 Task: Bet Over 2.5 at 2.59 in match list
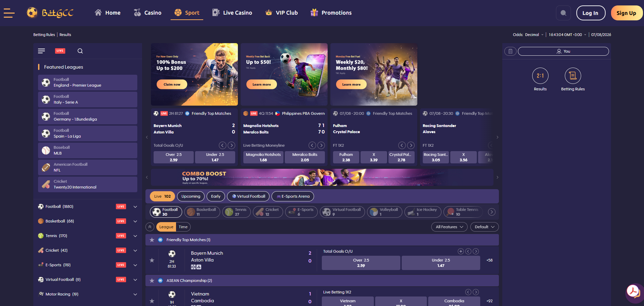click(361, 263)
